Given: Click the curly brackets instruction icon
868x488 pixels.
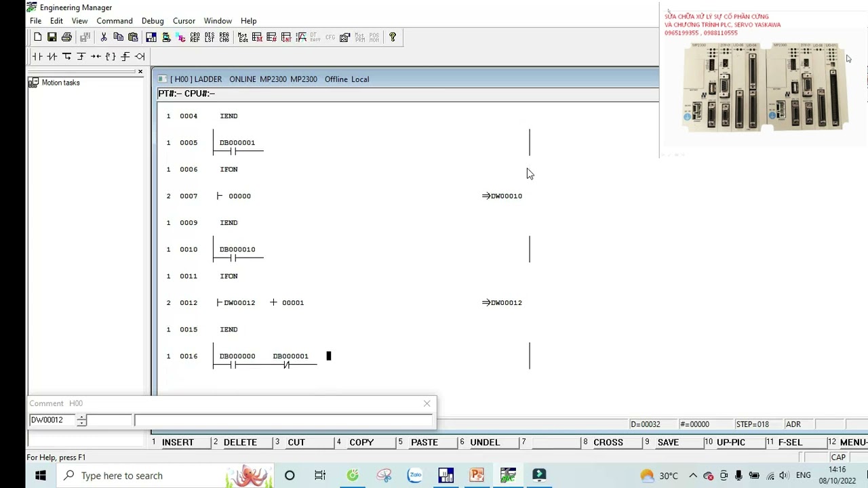Looking at the screenshot, I should pos(111,56).
